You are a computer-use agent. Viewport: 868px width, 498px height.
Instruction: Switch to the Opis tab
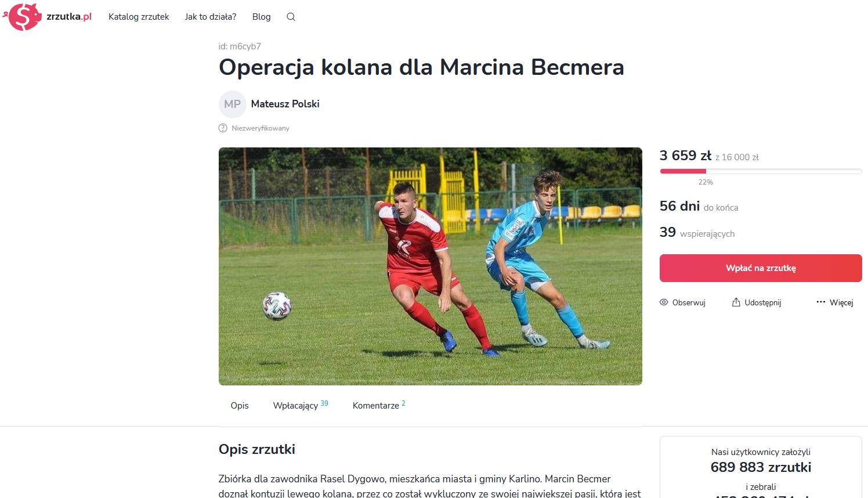240,406
